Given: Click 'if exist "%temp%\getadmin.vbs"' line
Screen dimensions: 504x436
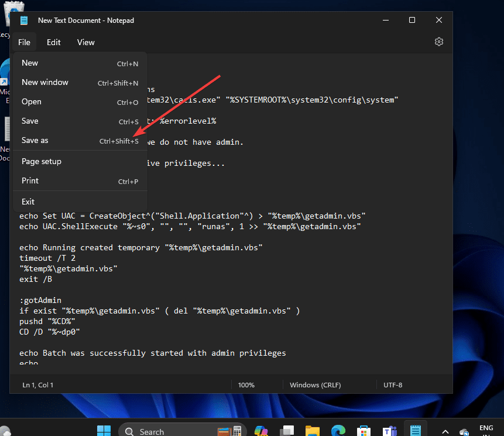Looking at the screenshot, I should 159,311.
